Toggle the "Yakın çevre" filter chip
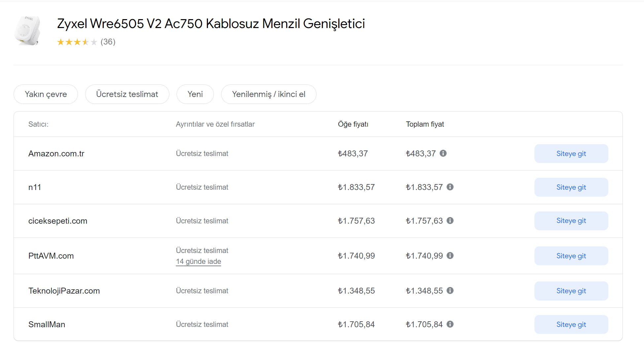The height and width of the screenshot is (351, 644). [46, 94]
